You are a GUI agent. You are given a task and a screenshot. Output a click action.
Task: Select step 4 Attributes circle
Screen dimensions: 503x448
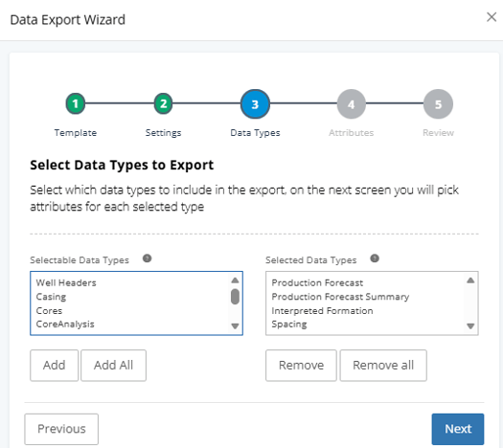[352, 104]
